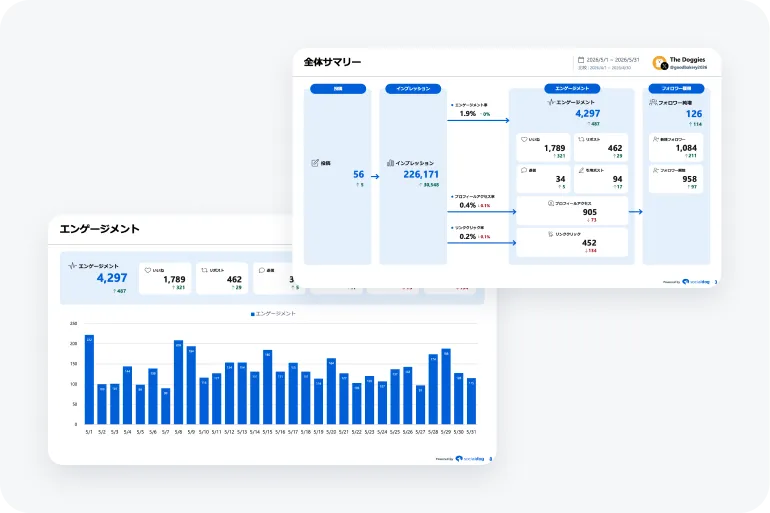This screenshot has height=513, width=770.
Task: Click the socialdog logo link on summary page
Action: click(x=696, y=282)
